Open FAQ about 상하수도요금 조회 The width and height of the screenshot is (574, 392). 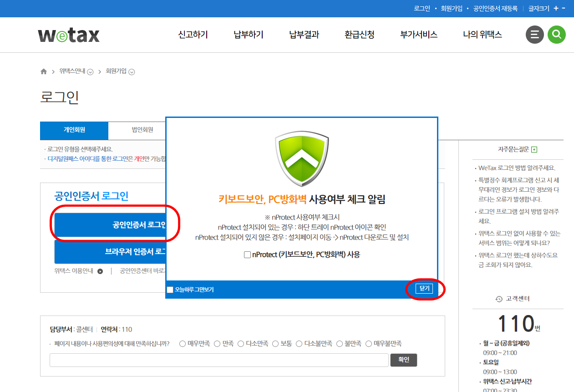click(518, 260)
